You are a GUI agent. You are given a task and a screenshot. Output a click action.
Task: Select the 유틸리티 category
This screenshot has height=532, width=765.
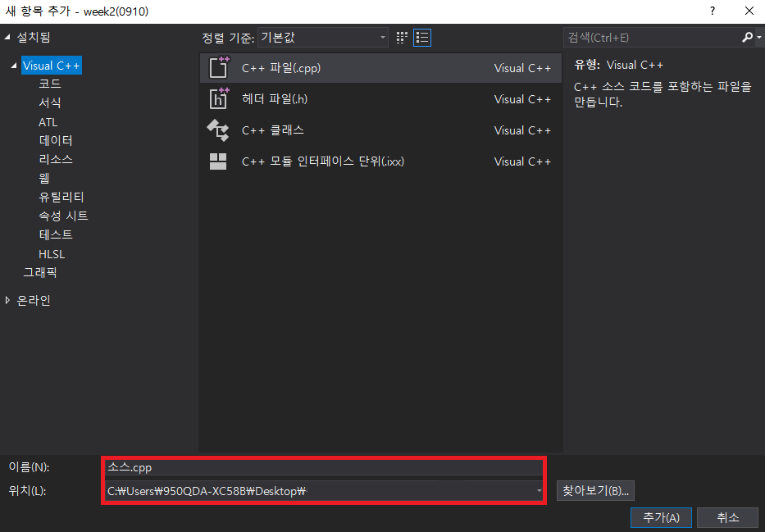(x=61, y=197)
